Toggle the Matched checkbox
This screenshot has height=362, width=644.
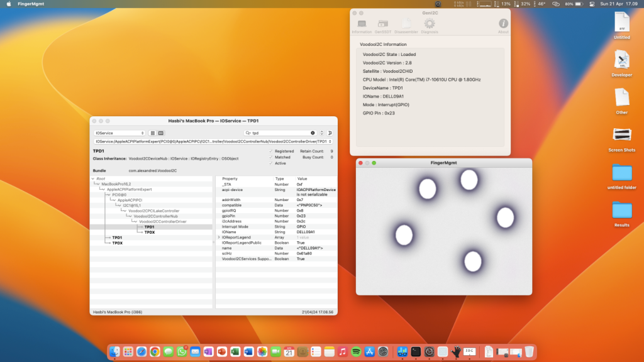(270, 157)
